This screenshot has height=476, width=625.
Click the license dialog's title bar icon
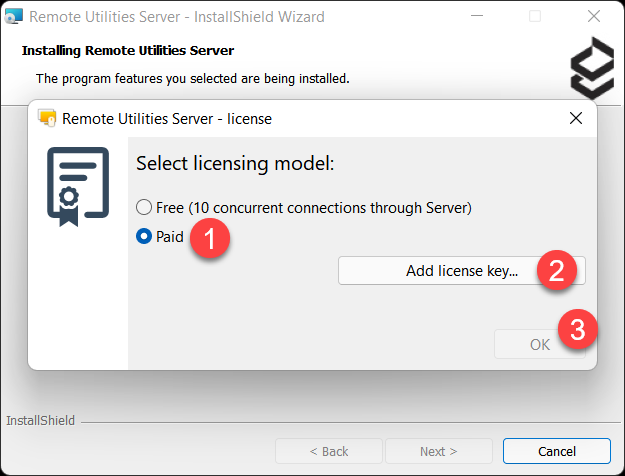47,118
